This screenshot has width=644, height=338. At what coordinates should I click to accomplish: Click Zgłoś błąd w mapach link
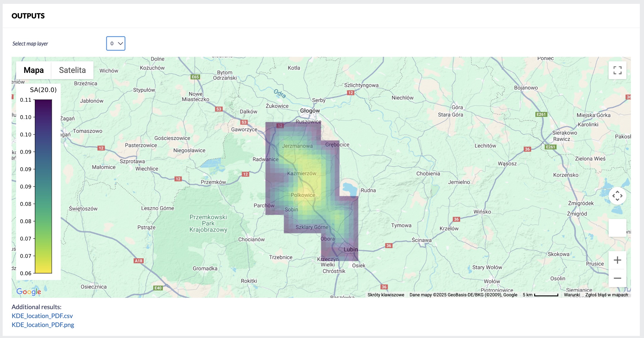607,295
